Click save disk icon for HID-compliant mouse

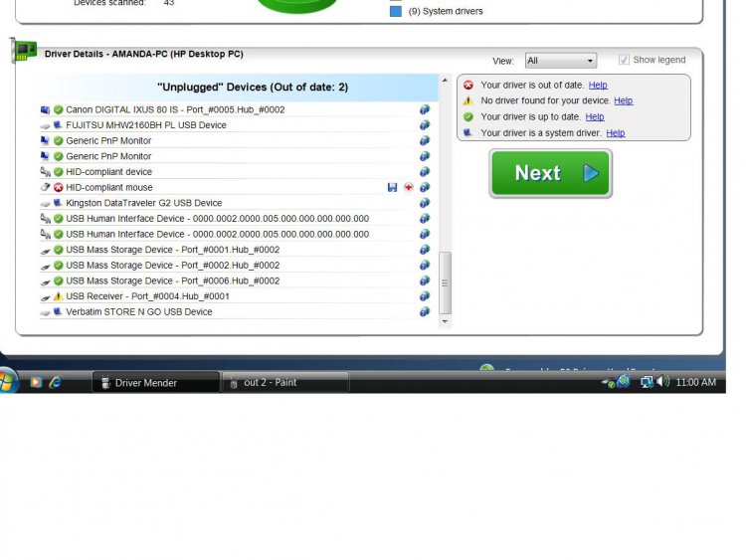[392, 187]
